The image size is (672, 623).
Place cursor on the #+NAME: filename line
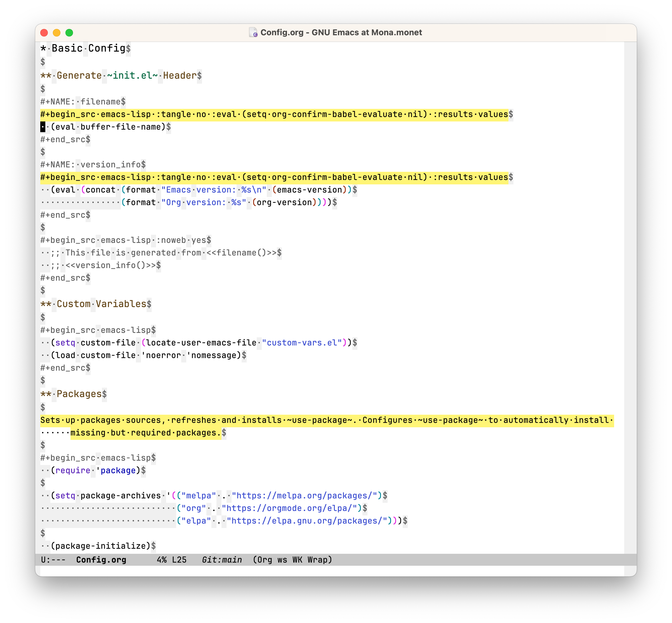coord(82,101)
